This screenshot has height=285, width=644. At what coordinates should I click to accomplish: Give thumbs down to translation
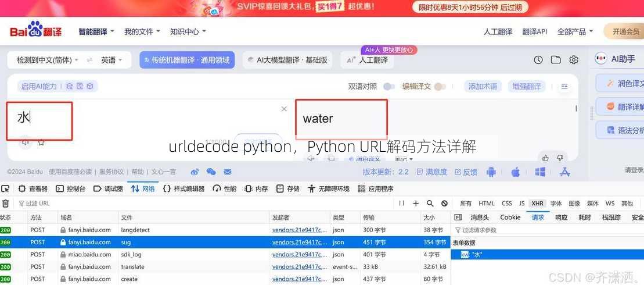559,158
